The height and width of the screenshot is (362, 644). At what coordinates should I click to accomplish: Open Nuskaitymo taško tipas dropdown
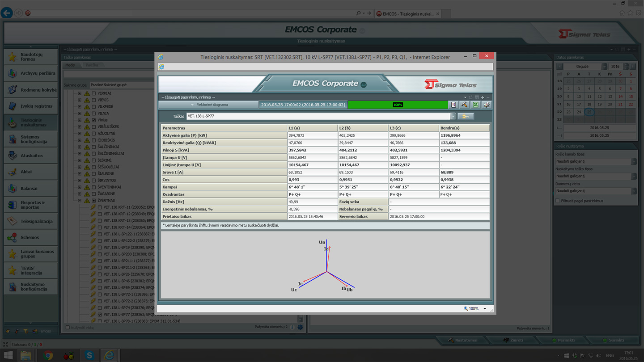pyautogui.click(x=634, y=176)
